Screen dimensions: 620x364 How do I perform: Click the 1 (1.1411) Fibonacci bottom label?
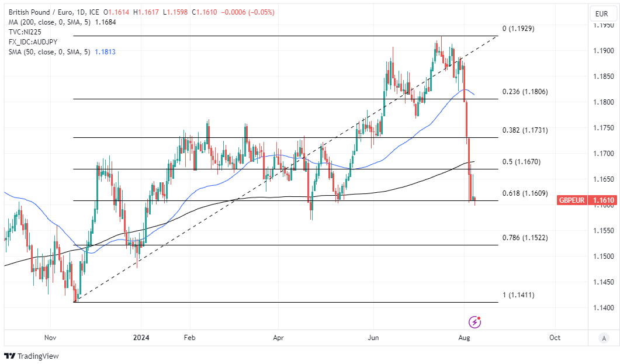click(x=518, y=295)
